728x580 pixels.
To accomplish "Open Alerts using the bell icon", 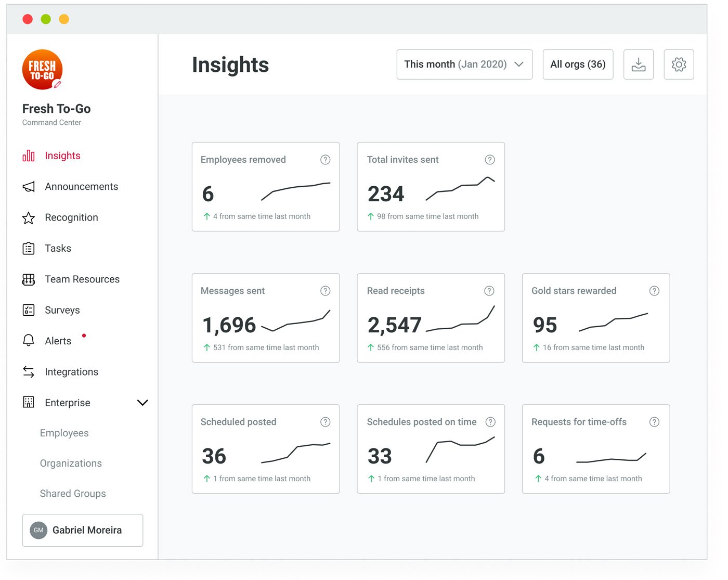I will point(28,340).
